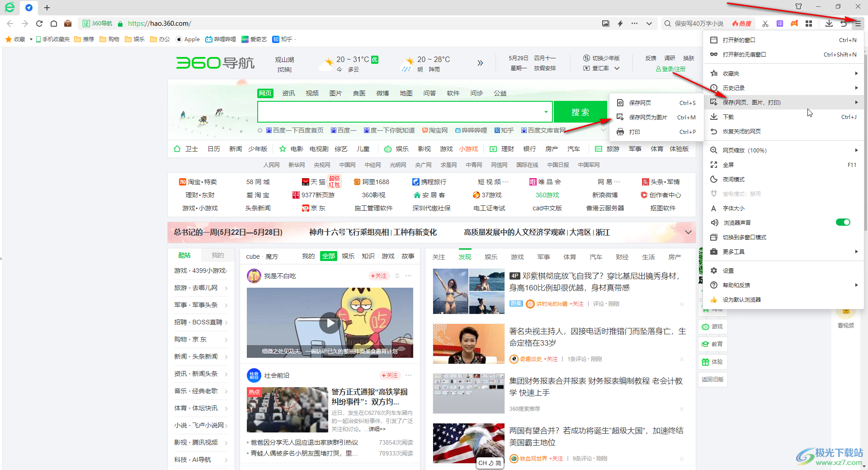This screenshot has height=470, width=868.
Task: Open the 淘宝·特卖 site link
Action: (198, 182)
